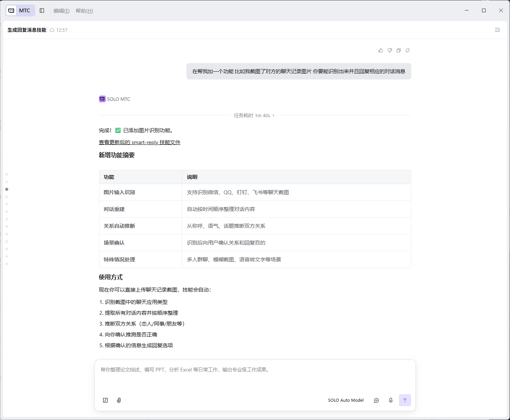Open the right panel outline icon
The height and width of the screenshot is (420, 510).
tap(497, 30)
